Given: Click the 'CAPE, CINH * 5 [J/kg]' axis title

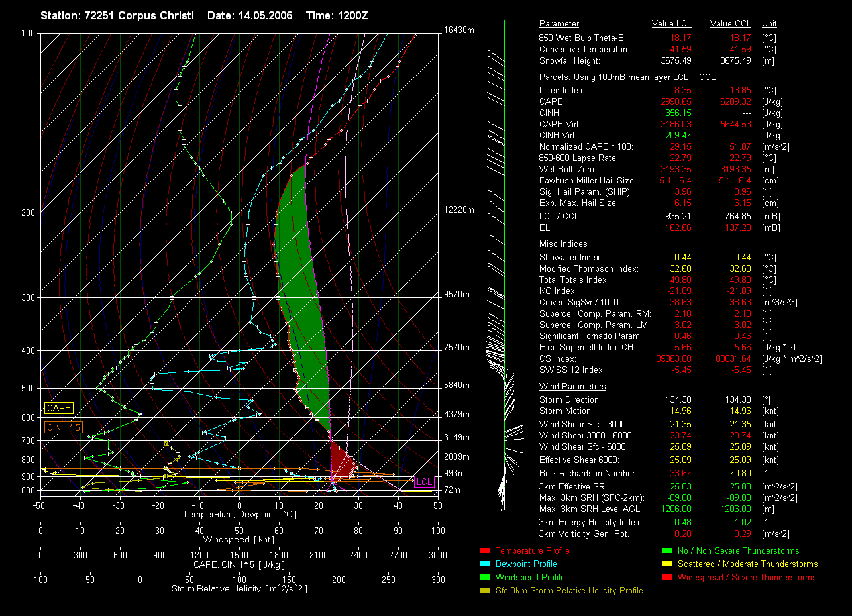Looking at the screenshot, I should click(x=239, y=564).
